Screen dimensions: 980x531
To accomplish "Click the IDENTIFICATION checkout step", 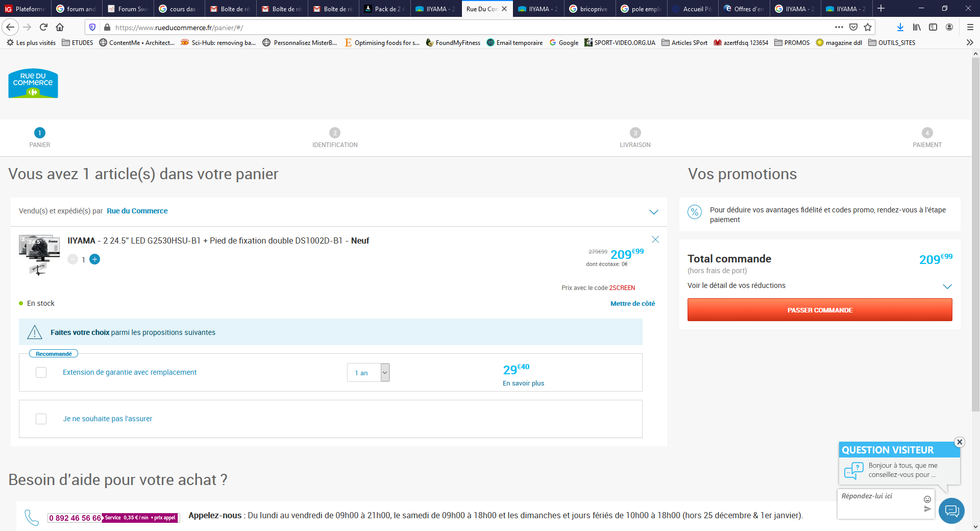I will point(335,138).
